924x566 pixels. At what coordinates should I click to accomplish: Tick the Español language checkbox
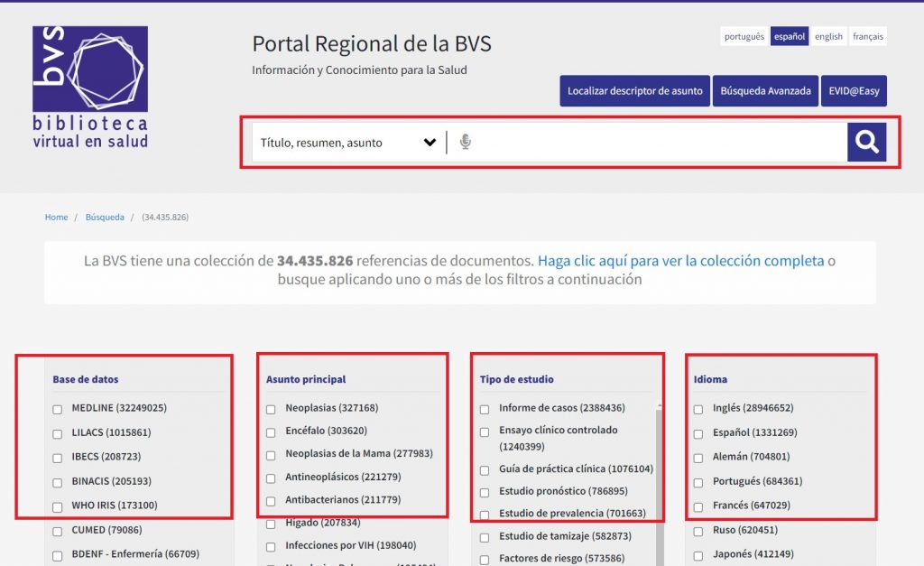click(698, 434)
